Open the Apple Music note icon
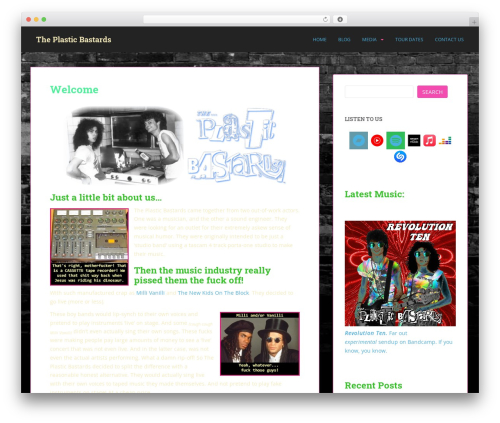This screenshot has height=423, width=500. (429, 141)
